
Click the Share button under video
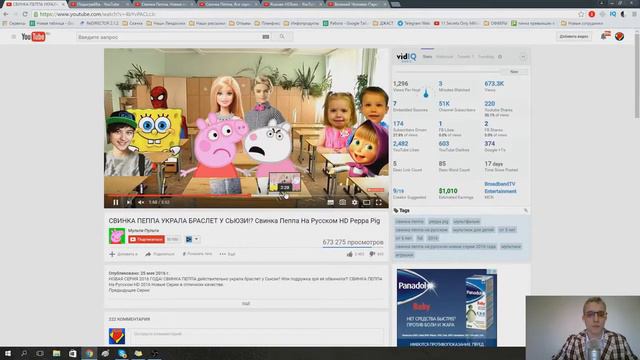(160, 254)
